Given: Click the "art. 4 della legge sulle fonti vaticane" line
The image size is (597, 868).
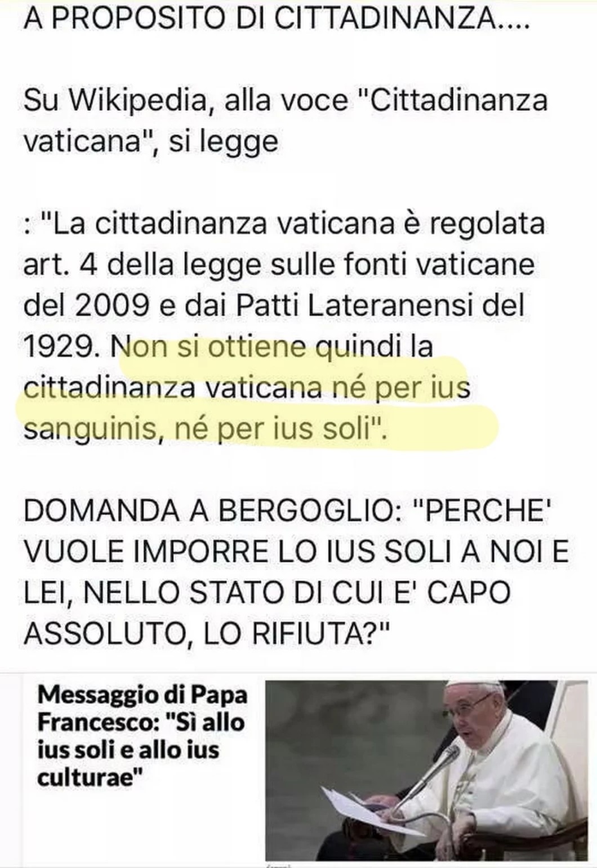Looking at the screenshot, I should [x=279, y=264].
